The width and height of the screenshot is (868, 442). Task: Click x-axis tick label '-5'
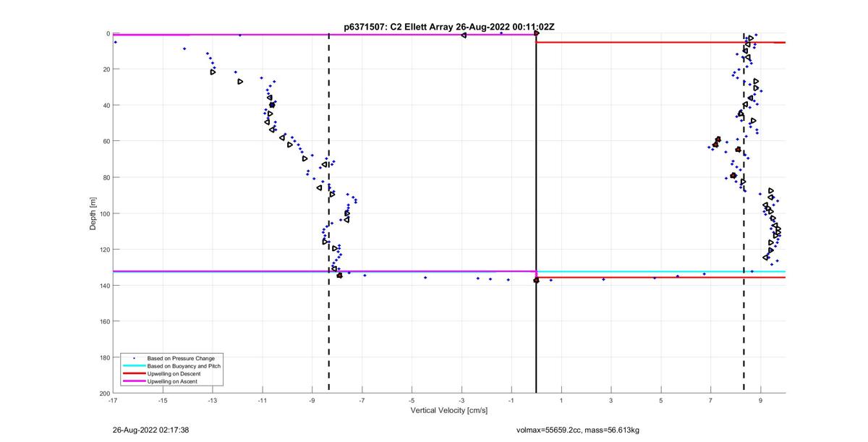point(412,400)
